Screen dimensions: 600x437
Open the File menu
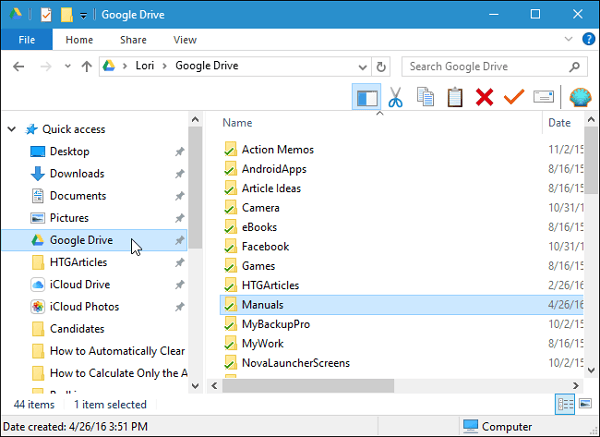(26, 40)
